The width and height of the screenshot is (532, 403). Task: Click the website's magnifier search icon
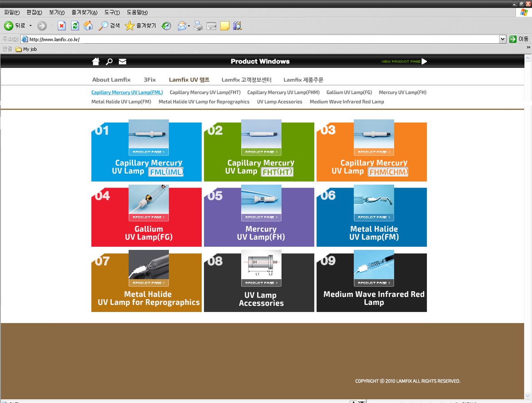(109, 61)
